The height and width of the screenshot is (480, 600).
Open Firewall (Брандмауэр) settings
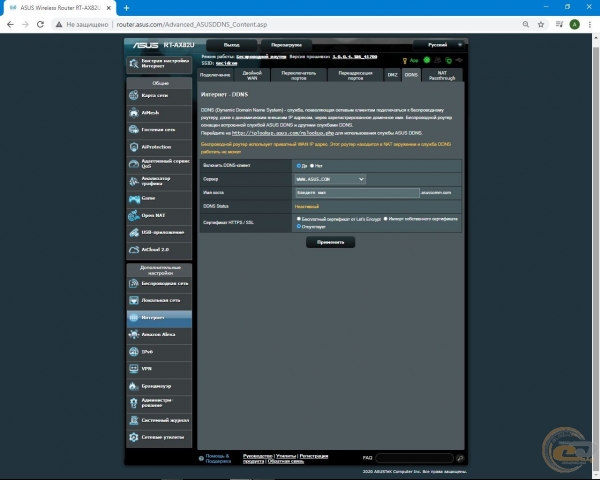(x=159, y=386)
